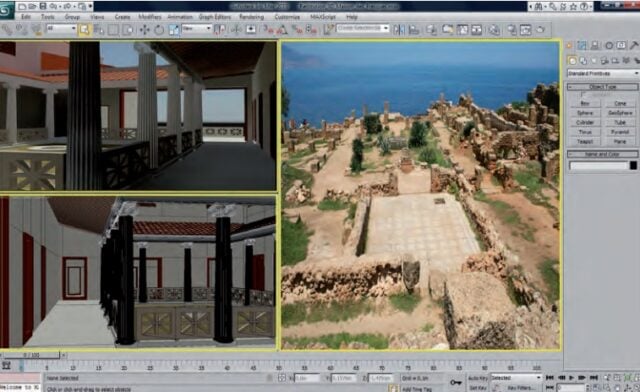The image size is (640, 392).
Task: Click the Edit Named Selection Sets icon
Action: [329, 29]
